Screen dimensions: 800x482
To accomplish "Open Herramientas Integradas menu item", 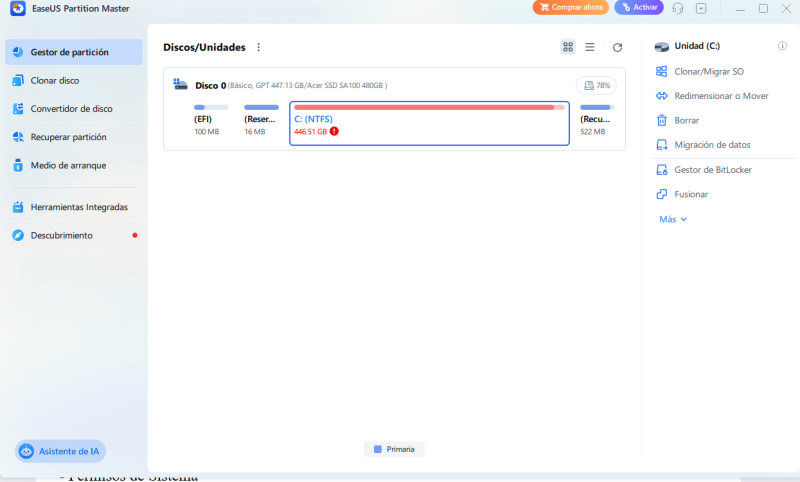I will pyautogui.click(x=79, y=207).
